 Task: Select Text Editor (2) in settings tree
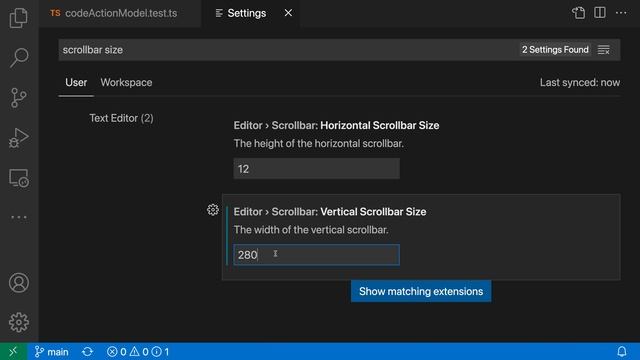click(x=121, y=118)
